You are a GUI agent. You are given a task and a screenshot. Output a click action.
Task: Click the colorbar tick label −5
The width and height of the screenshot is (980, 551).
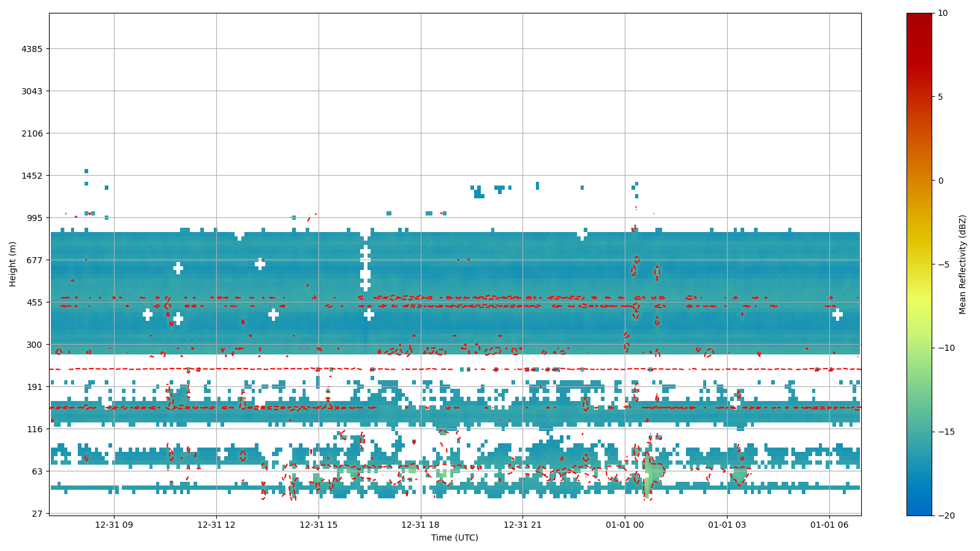click(943, 264)
